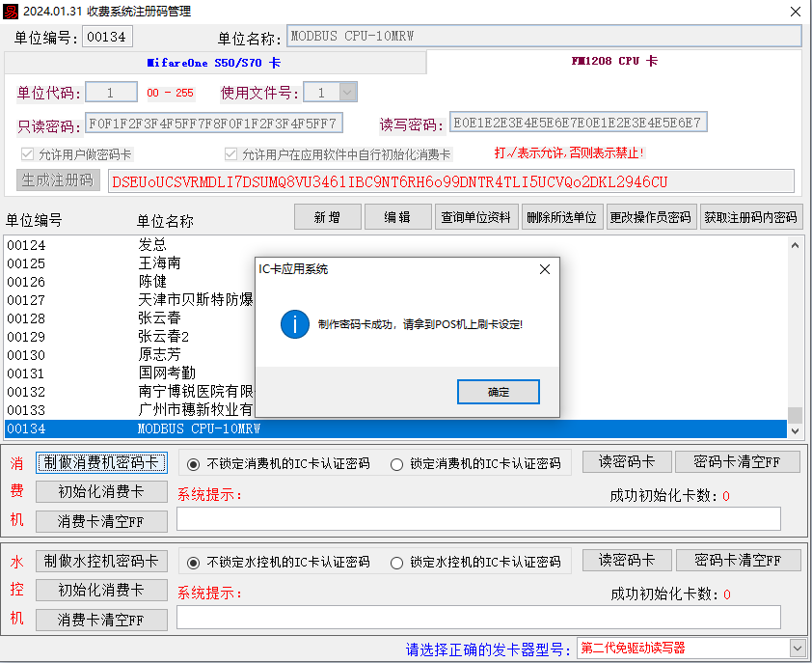Click scroll-down arrow of unit list
Image resolution: width=812 pixels, height=663 pixels.
click(795, 428)
